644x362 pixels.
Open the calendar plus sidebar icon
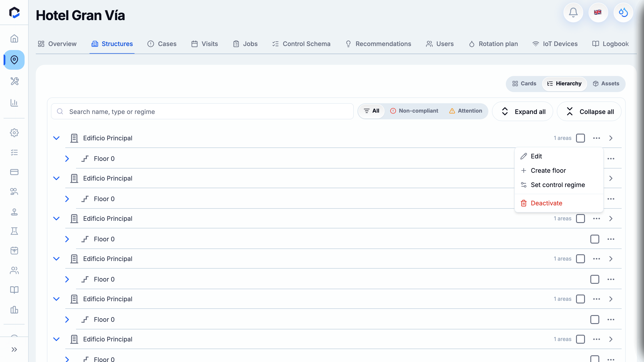pyautogui.click(x=14, y=250)
